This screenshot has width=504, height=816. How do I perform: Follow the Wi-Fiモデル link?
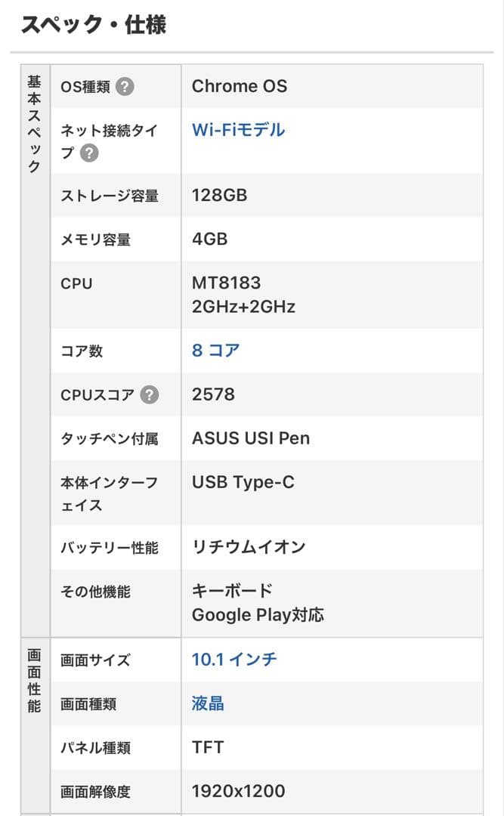click(x=237, y=129)
